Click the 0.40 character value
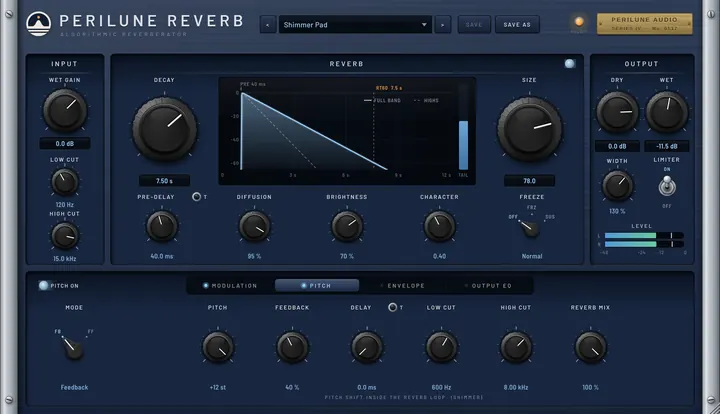The height and width of the screenshot is (414, 720). click(439, 256)
